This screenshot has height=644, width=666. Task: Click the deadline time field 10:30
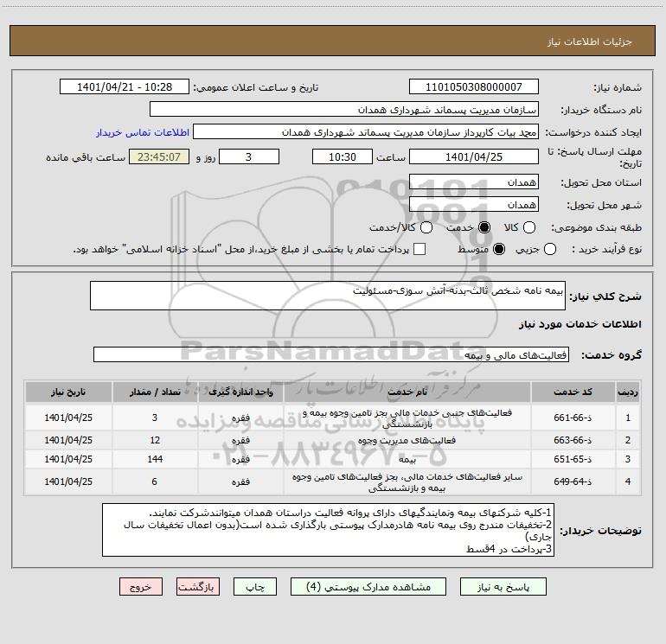point(343,156)
